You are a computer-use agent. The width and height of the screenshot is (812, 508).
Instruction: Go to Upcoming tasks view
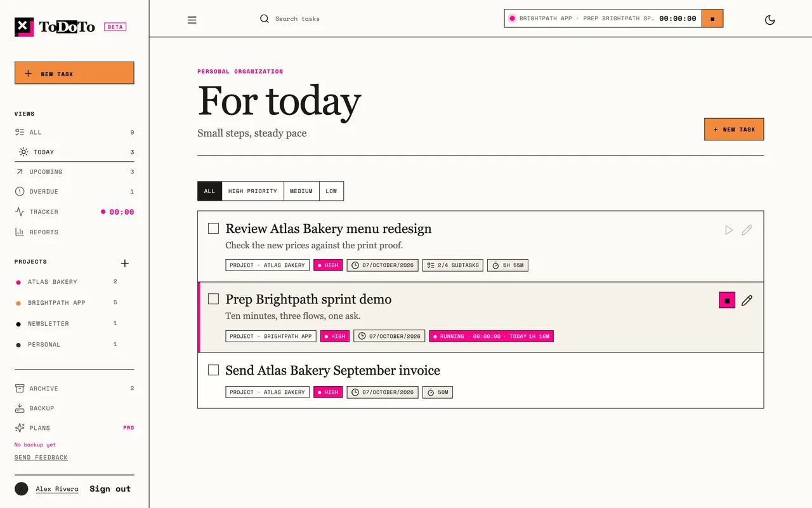pyautogui.click(x=74, y=171)
